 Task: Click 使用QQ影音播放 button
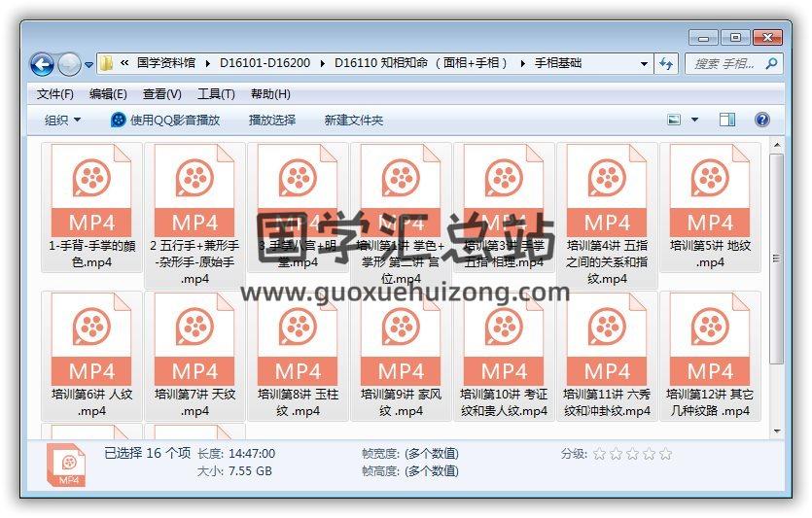point(165,120)
